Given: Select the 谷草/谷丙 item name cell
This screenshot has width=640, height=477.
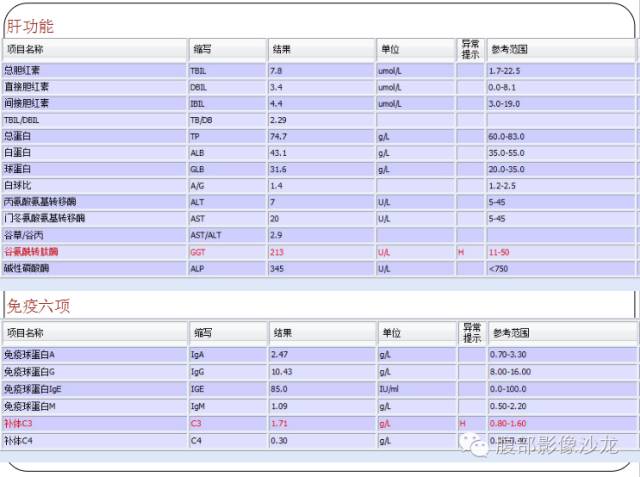Looking at the screenshot, I should click(x=95, y=235).
